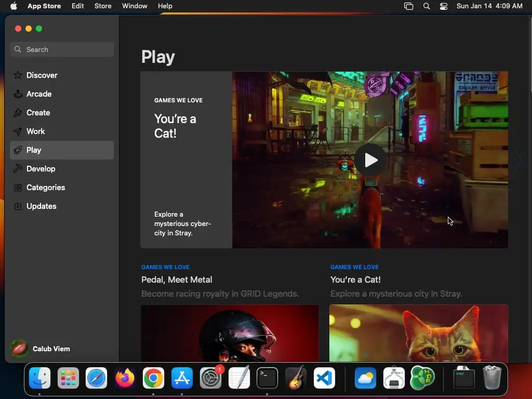
Task: Open the Discover section star icon
Action: tap(18, 75)
